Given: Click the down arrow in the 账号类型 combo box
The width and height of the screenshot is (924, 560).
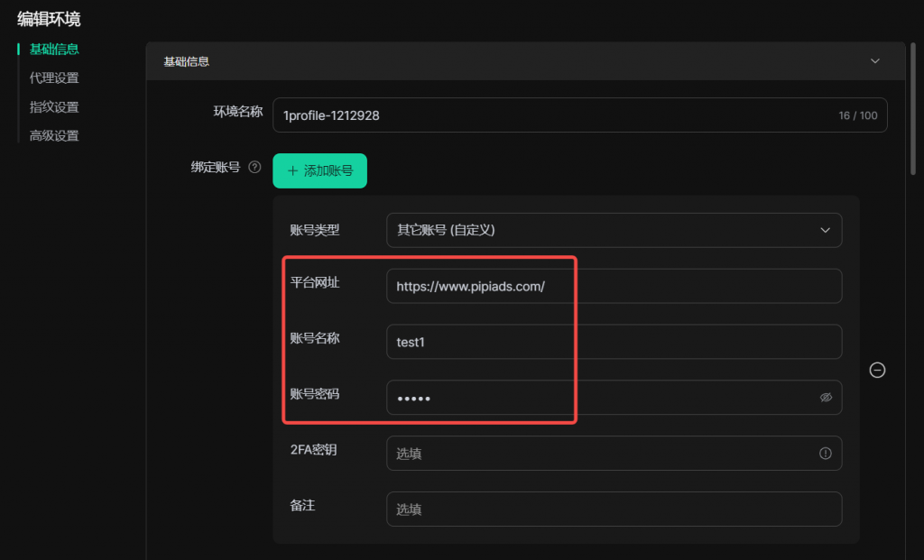Looking at the screenshot, I should click(825, 230).
